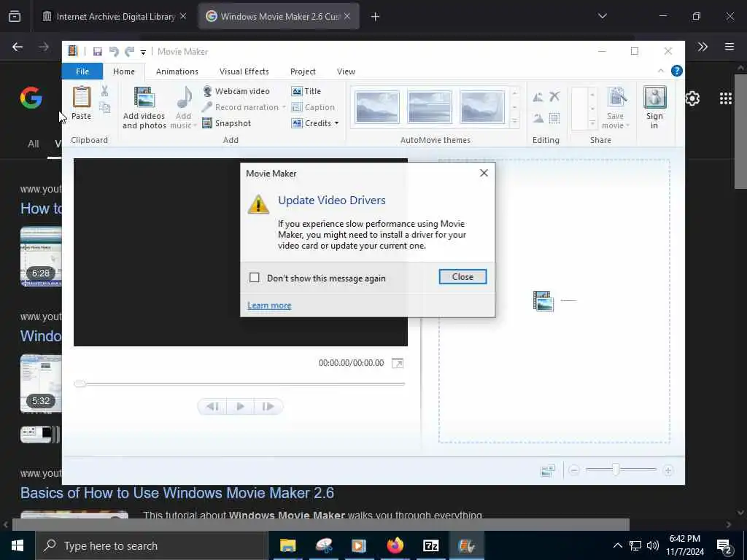The height and width of the screenshot is (560, 747).
Task: Expand the Add music dropdown arrow
Action: (x=195, y=125)
